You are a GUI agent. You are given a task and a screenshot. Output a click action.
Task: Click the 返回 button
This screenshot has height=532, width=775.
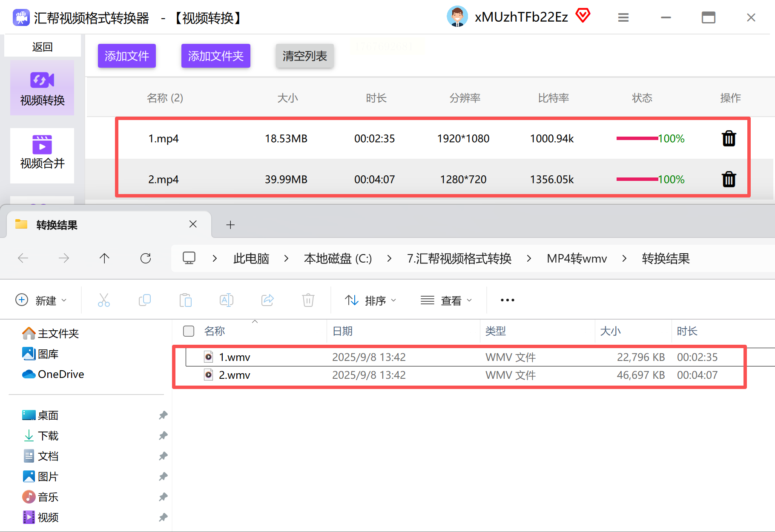click(43, 46)
